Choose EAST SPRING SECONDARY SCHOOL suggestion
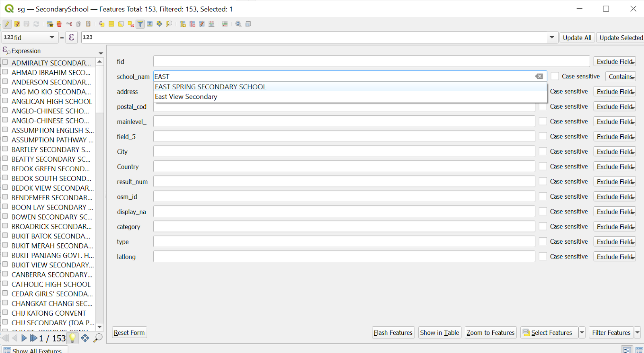This screenshot has height=353, width=644. 211,87
